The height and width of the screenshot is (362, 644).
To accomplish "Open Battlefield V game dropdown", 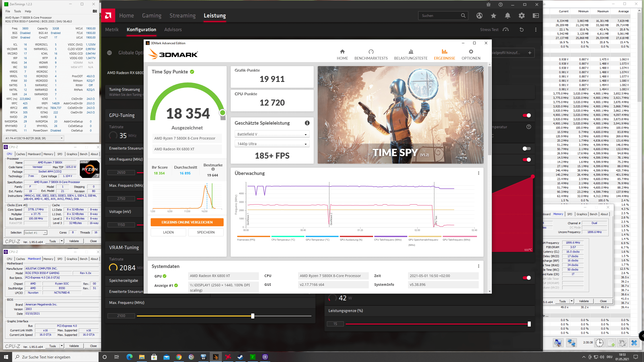I will 272,134.
